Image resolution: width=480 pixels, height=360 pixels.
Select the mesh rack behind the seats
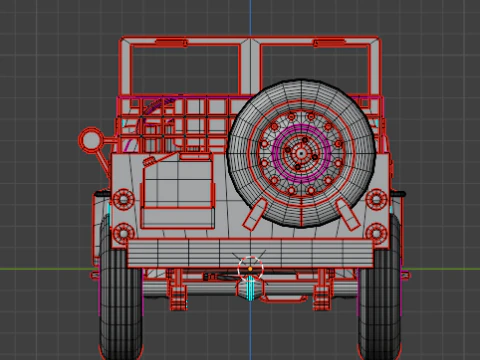tap(173, 123)
